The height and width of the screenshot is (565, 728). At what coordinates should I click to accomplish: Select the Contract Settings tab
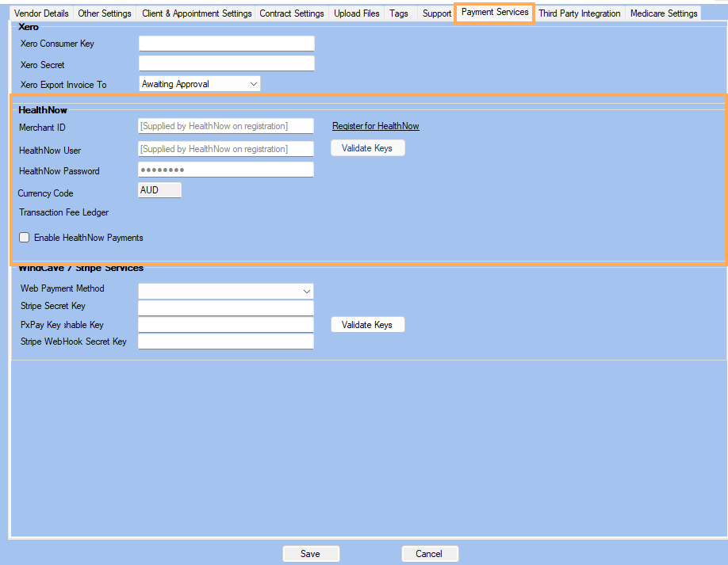[292, 13]
